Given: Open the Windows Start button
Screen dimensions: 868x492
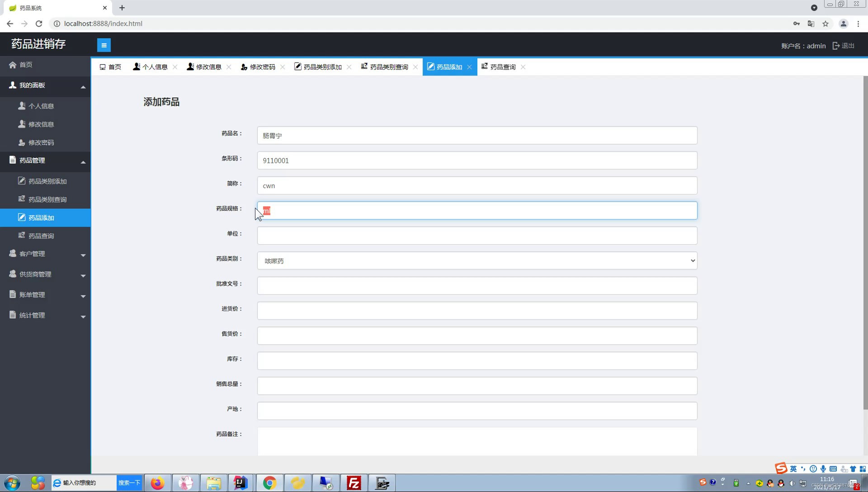Looking at the screenshot, I should pyautogui.click(x=12, y=483).
